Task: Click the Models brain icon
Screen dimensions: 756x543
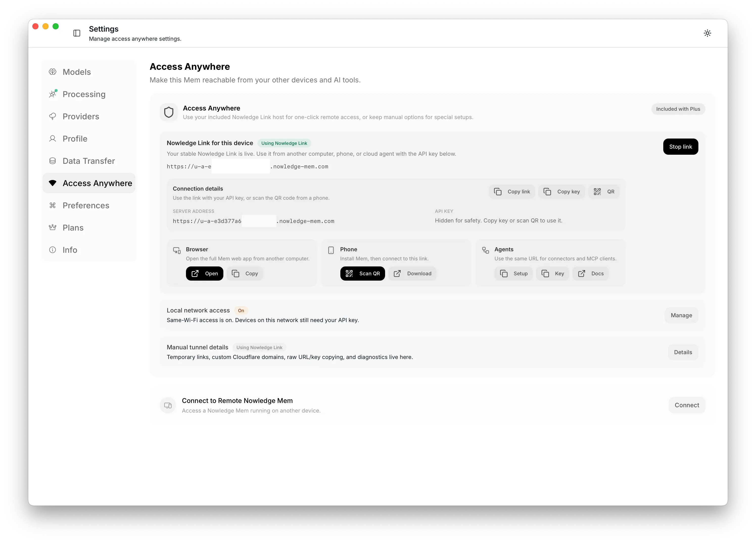Action: pos(53,72)
